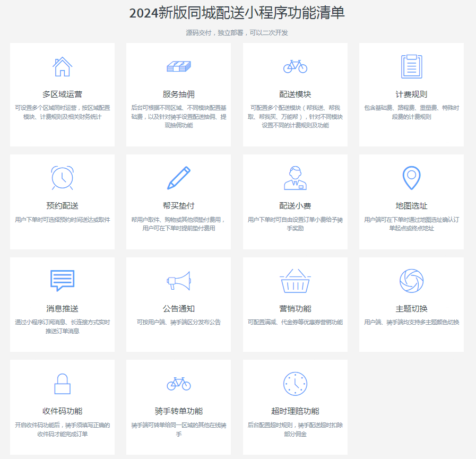
Task: Select the megaphone icon above 公告通知
Action: (x=178, y=281)
